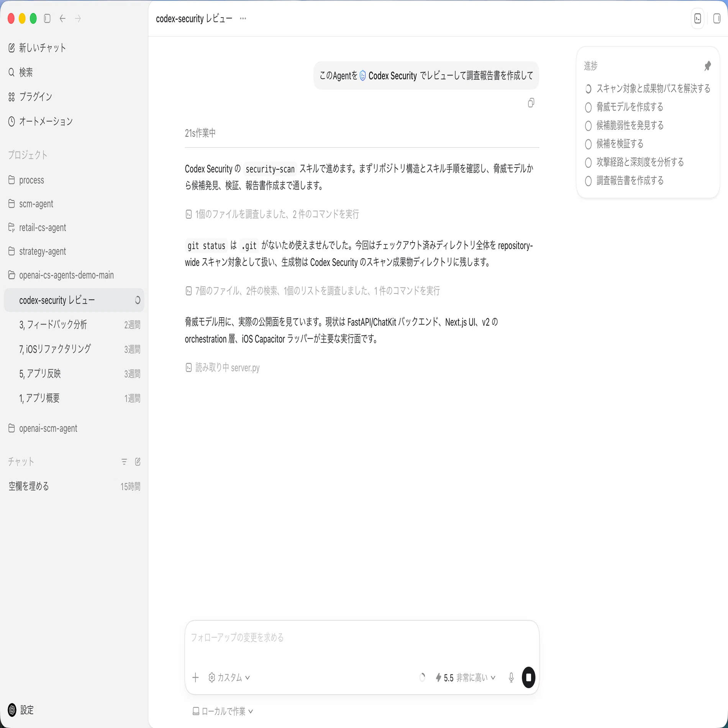Screen dimensions: 728x728
Task: Click the 21s作業中 status label
Action: click(200, 133)
